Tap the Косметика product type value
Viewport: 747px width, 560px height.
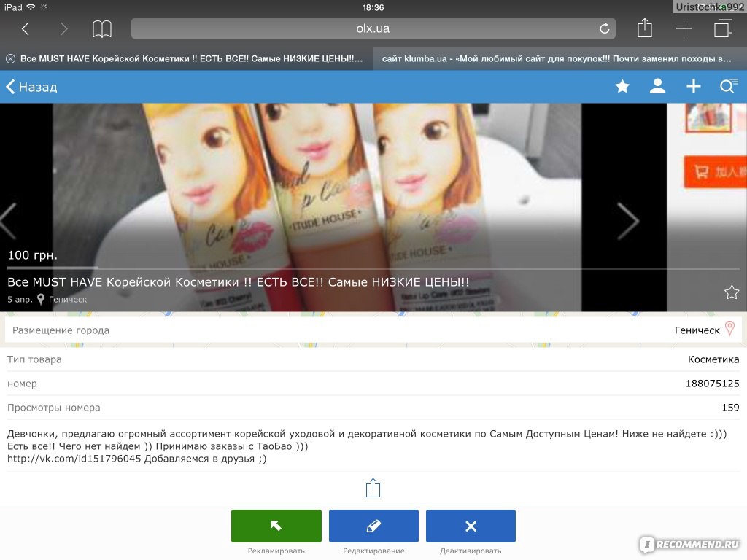pos(713,359)
